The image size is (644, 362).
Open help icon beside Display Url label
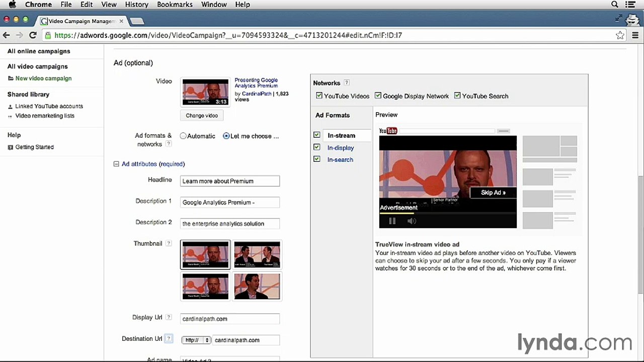169,317
